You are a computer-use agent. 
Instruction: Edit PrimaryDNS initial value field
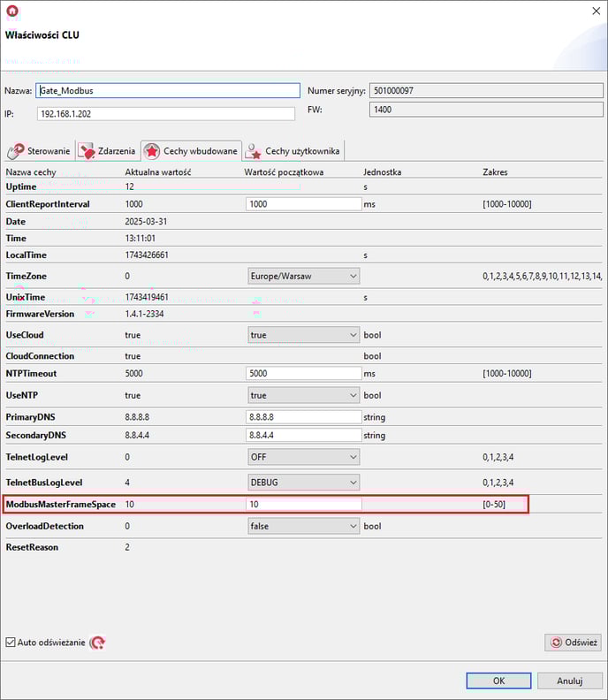coord(303,417)
